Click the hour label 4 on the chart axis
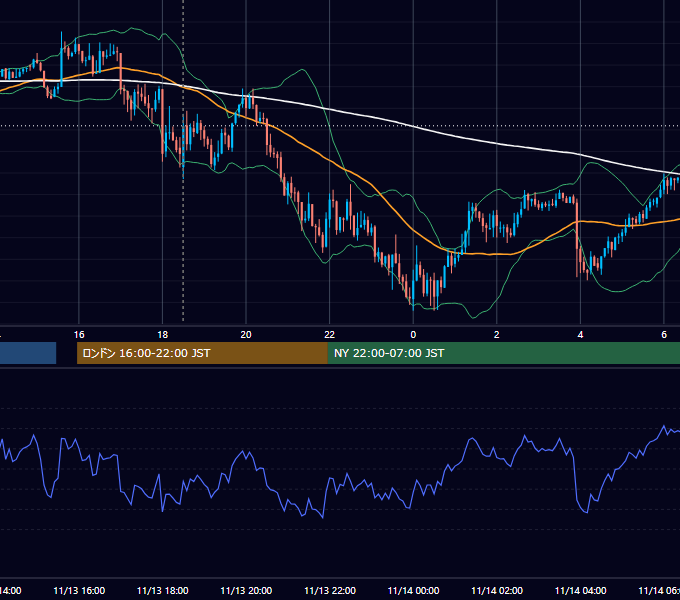680x600 pixels. pyautogui.click(x=580, y=335)
